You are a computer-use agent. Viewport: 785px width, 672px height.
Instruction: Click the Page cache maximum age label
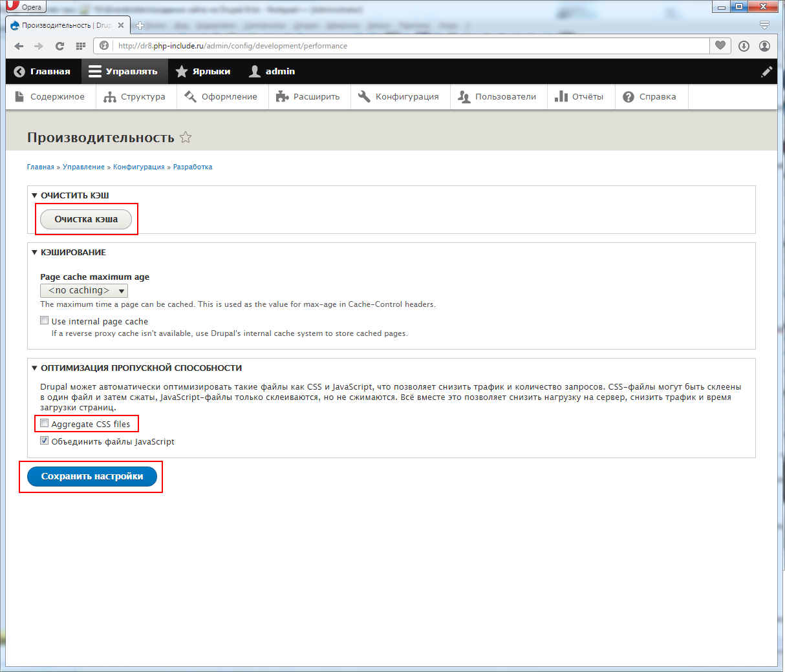tap(94, 277)
